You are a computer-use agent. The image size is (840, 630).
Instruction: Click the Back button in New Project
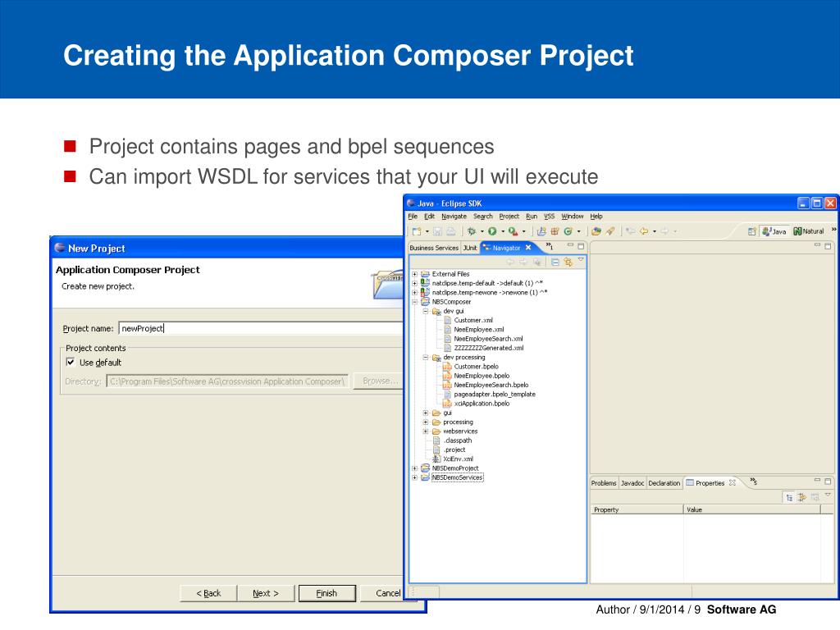click(208, 593)
